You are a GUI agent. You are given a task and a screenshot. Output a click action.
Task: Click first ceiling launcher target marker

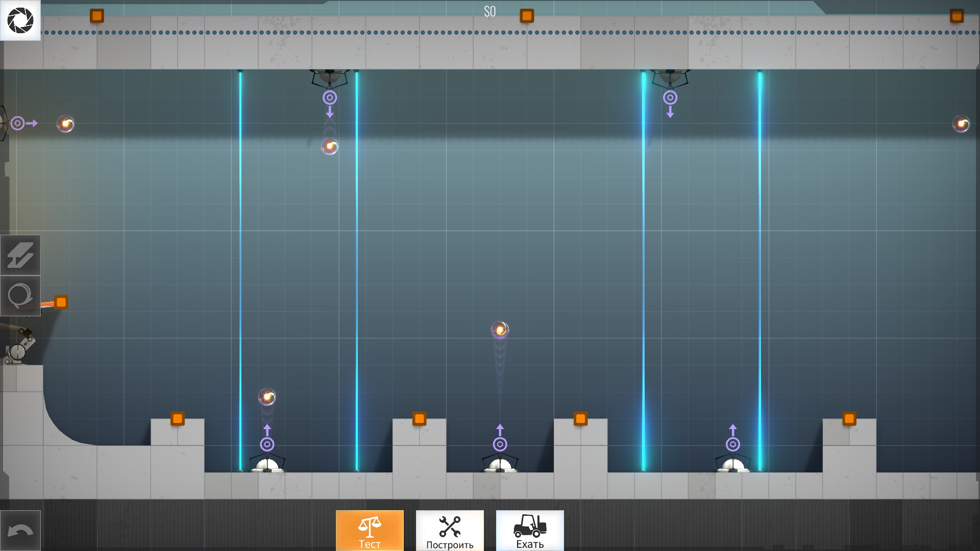pos(330,97)
